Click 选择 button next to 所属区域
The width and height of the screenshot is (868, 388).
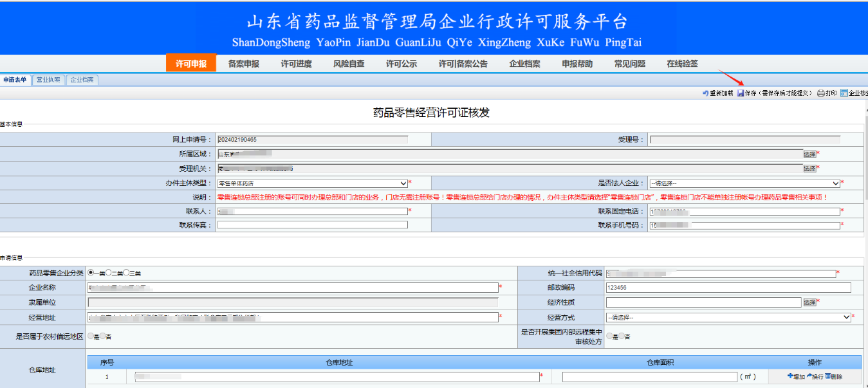tap(809, 154)
